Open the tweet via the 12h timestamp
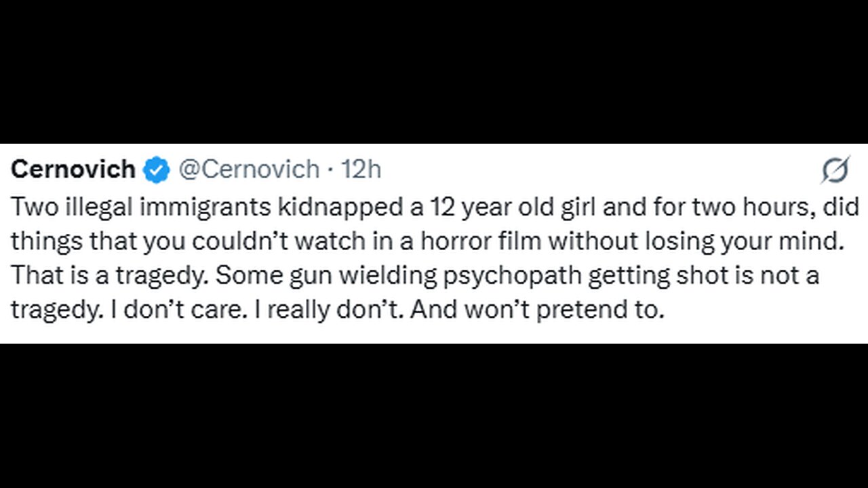The image size is (868, 488). click(361, 169)
